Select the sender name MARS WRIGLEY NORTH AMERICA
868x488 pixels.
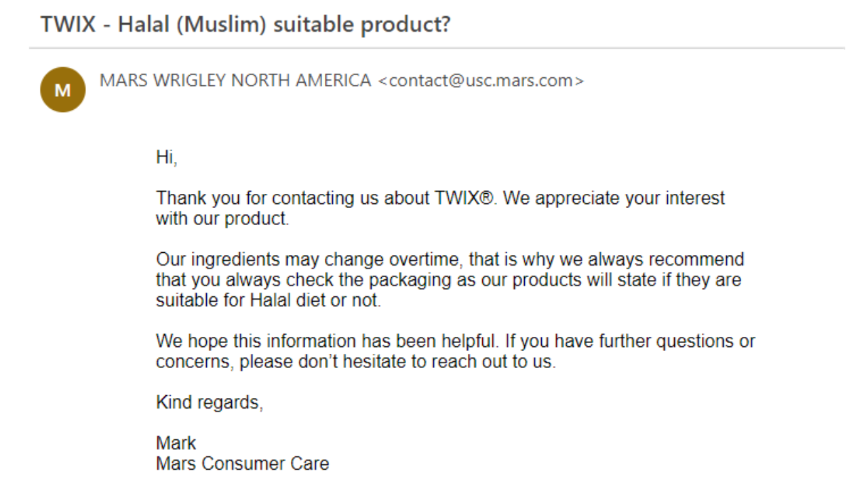click(235, 81)
